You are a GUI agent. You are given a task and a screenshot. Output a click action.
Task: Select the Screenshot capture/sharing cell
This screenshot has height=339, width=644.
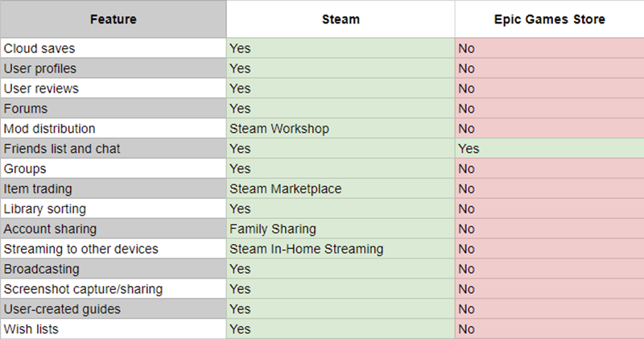pos(114,289)
